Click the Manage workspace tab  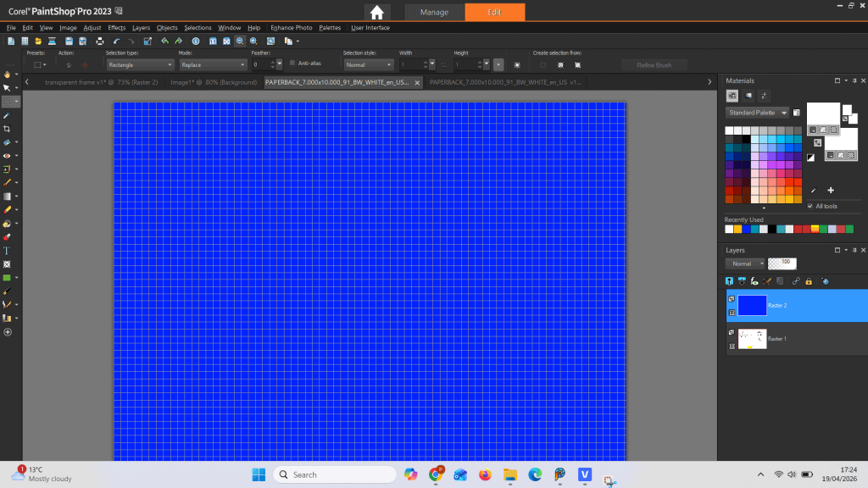pyautogui.click(x=434, y=12)
